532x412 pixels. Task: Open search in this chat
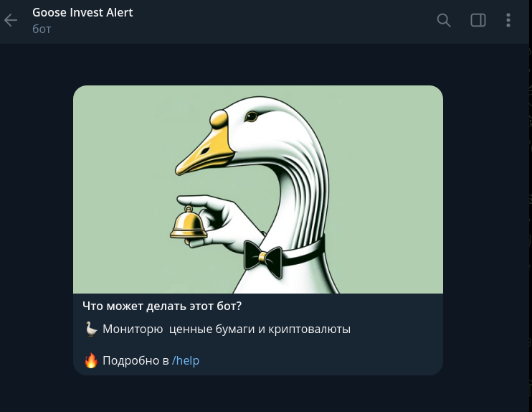click(x=444, y=20)
